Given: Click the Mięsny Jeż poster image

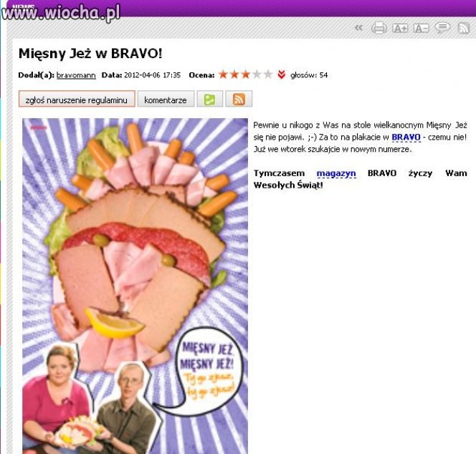Looking at the screenshot, I should tap(135, 286).
